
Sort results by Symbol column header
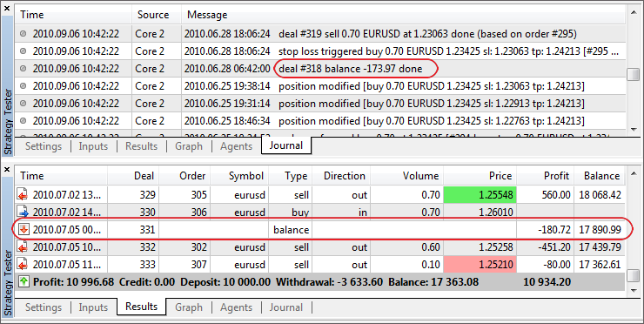tap(239, 176)
